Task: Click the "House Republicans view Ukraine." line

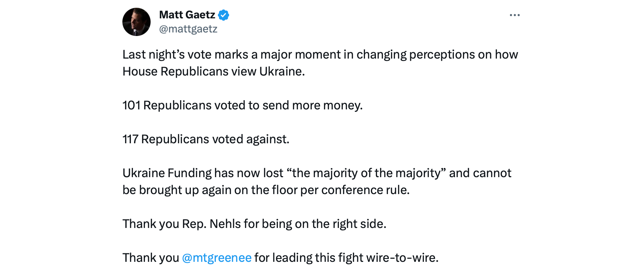Action: (x=213, y=72)
